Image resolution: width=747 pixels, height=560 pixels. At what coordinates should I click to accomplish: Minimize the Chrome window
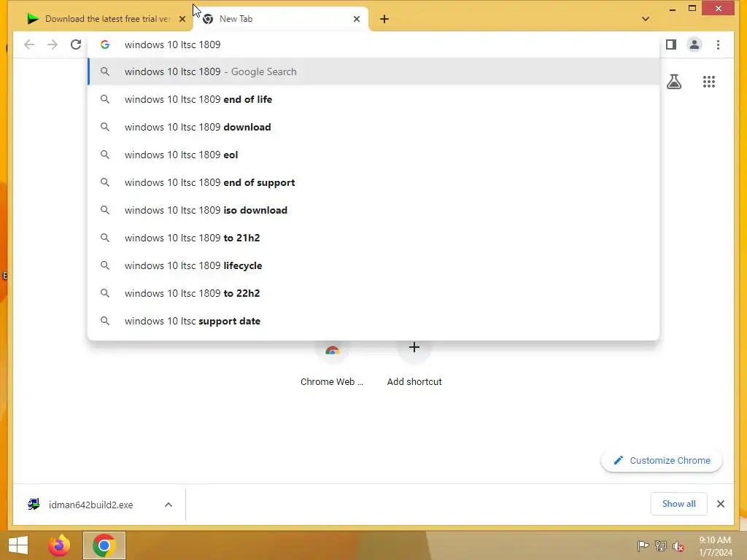click(x=672, y=9)
